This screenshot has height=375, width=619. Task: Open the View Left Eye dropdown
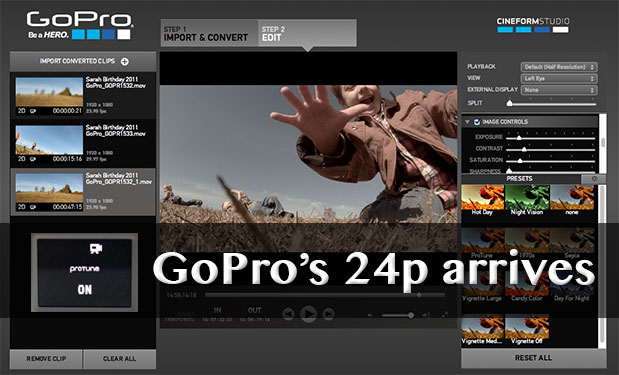coord(559,79)
